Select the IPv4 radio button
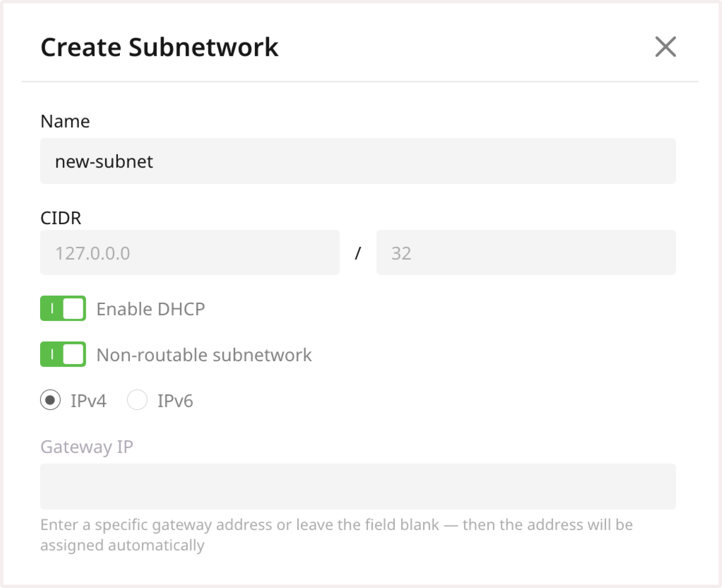Viewport: 722px width, 588px height. 50,400
